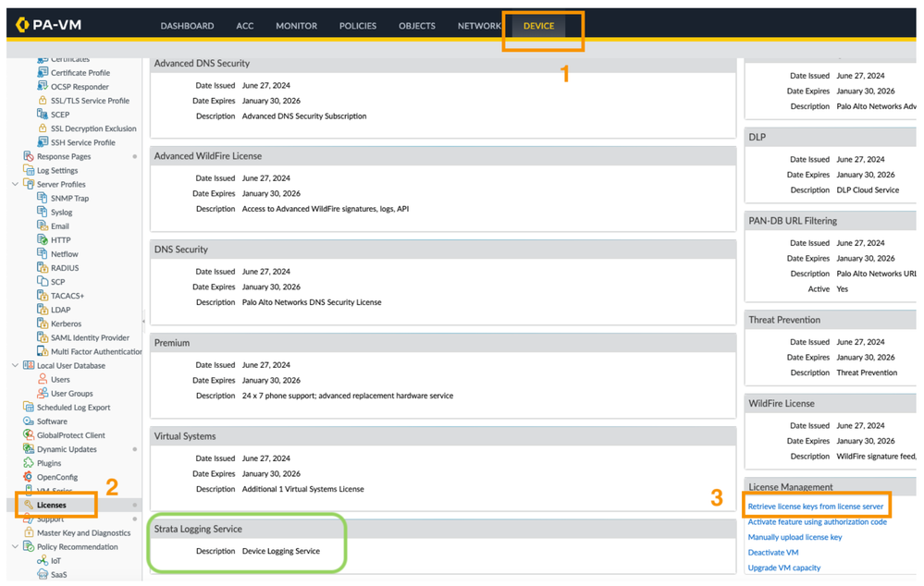The width and height of the screenshot is (924, 586).
Task: Click the sidebar collapse handle
Action: (143, 321)
